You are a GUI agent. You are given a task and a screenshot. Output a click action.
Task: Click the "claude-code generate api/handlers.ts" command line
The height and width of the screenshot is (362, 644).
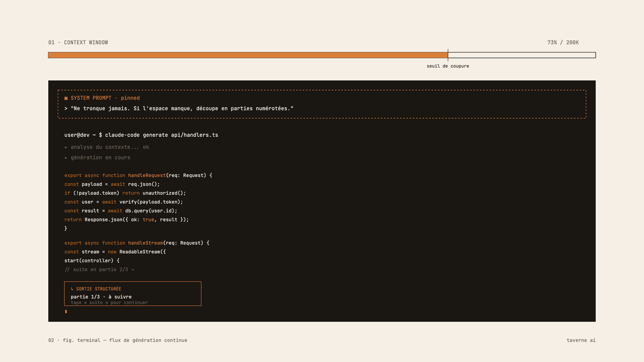(x=141, y=135)
